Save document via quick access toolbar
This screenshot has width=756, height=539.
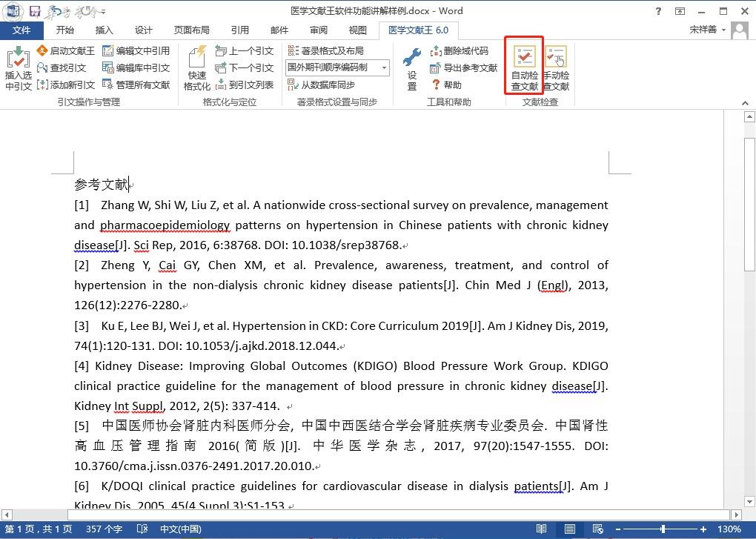tap(34, 11)
